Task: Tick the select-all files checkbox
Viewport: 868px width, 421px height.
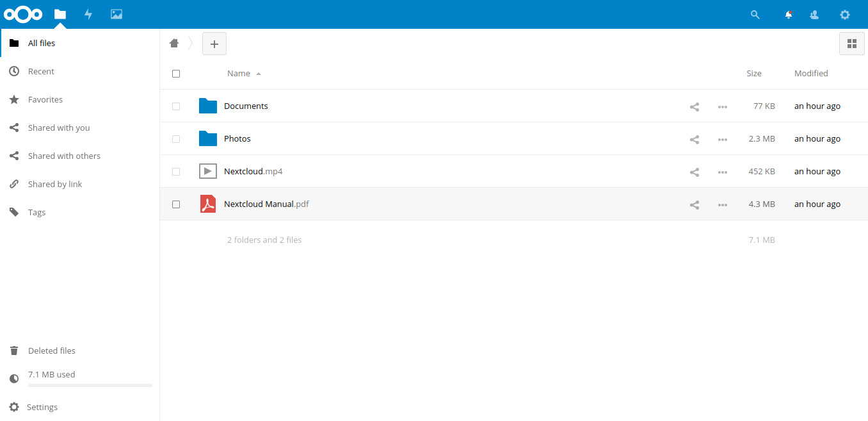Action: click(176, 74)
